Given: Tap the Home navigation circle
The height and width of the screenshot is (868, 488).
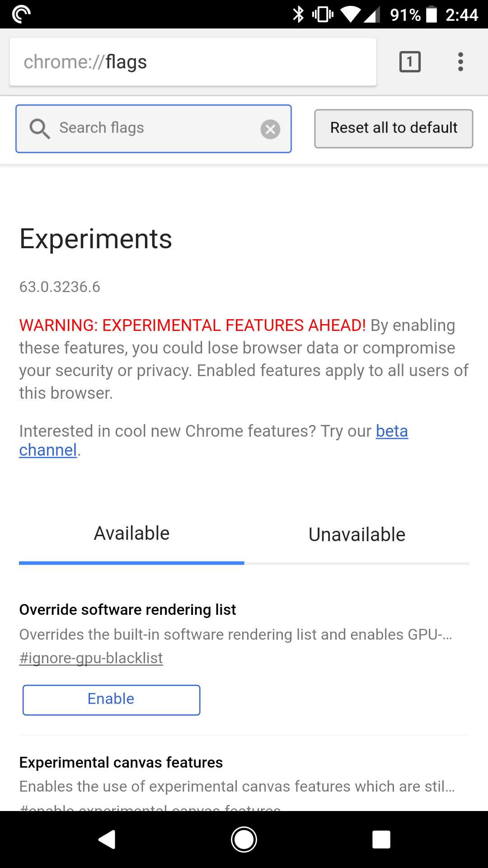Looking at the screenshot, I should [244, 839].
